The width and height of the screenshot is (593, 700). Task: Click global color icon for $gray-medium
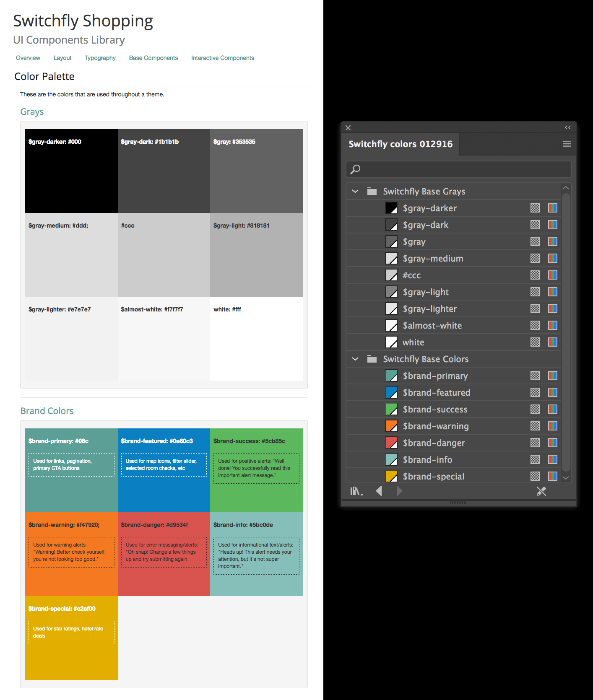(x=535, y=258)
